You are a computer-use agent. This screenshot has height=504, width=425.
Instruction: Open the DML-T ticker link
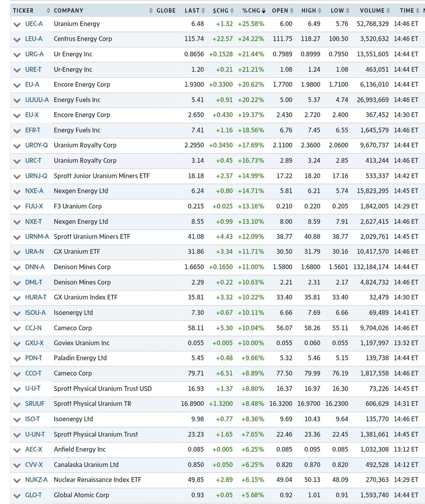pos(34,282)
